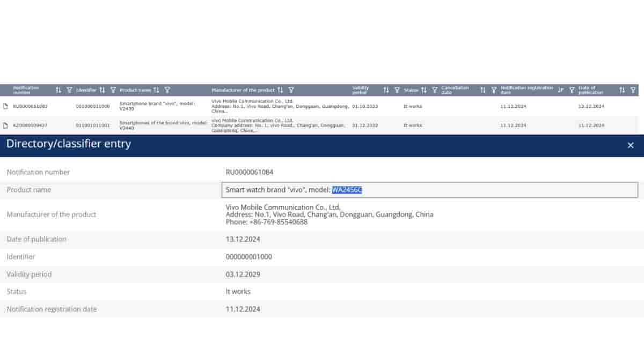Viewport: 644px width, 362px height.
Task: Sort the Validity period column
Action: (386, 90)
